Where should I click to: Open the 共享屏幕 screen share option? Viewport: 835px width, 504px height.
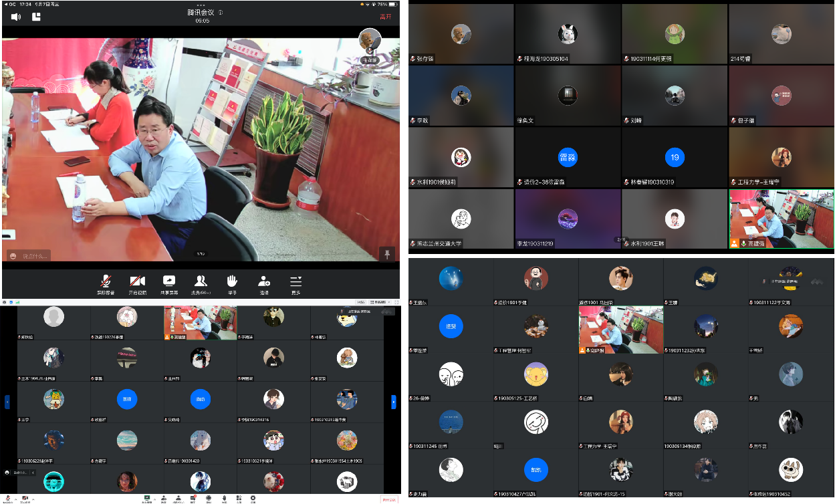[169, 283]
